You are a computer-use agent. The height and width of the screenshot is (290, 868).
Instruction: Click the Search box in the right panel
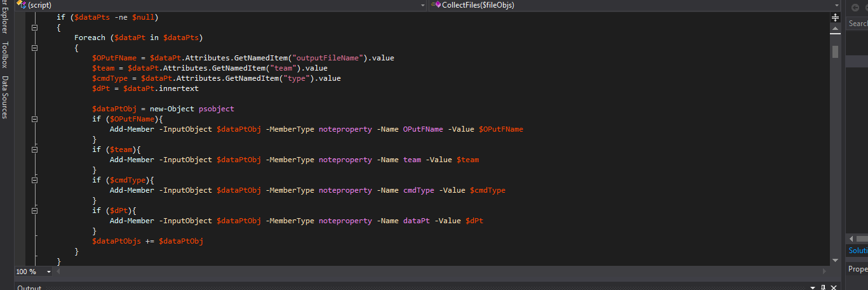tap(857, 24)
